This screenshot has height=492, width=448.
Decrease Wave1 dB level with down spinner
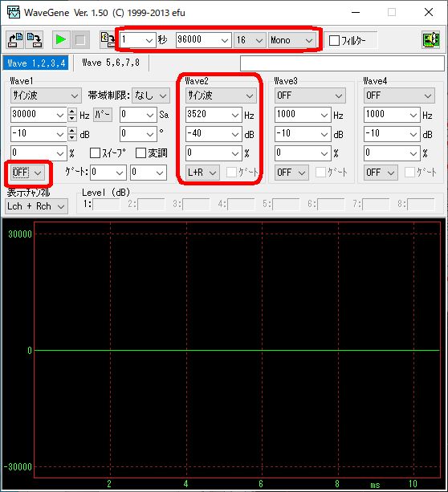click(72, 137)
